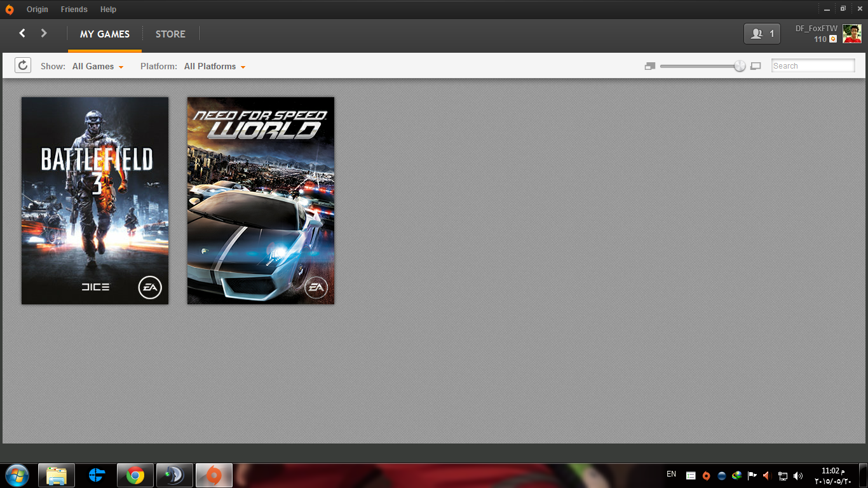
Task: Go back with the left arrow
Action: (22, 33)
